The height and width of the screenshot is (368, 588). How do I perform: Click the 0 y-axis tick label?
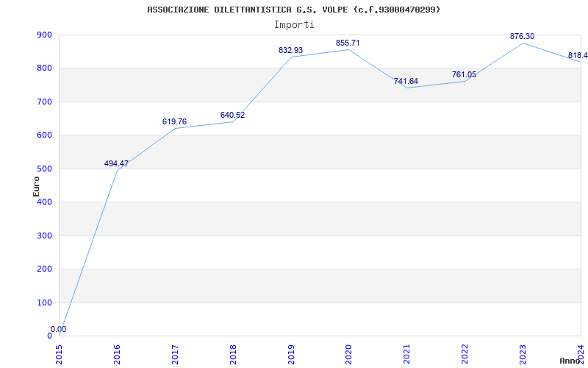(x=49, y=336)
